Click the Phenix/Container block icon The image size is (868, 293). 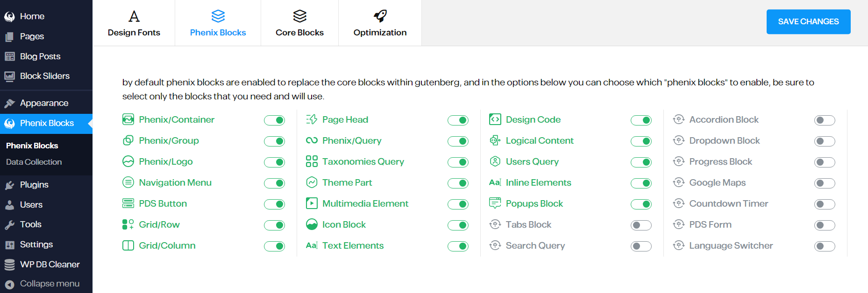[128, 119]
